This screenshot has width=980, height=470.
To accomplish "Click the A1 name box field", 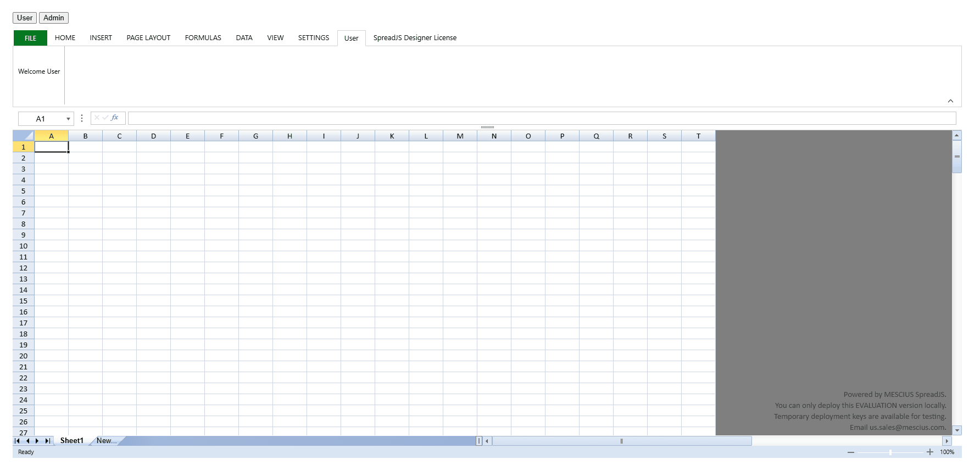I will 41,119.
